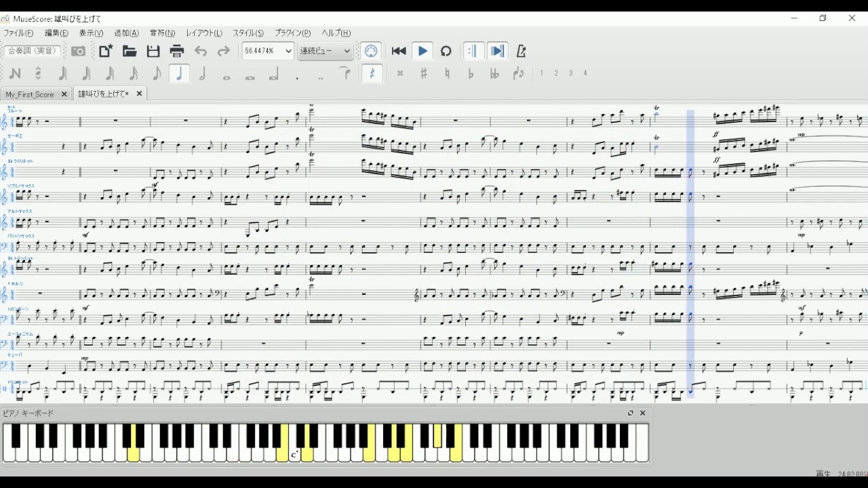Click the re-pitch mode icon
Screen dimensions: 868x488
(38, 73)
